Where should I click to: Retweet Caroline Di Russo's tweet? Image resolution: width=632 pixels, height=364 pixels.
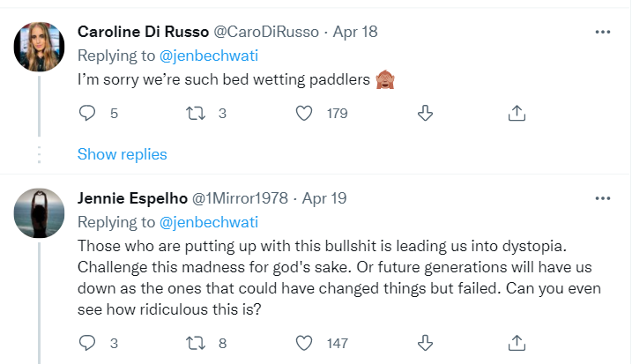[196, 114]
